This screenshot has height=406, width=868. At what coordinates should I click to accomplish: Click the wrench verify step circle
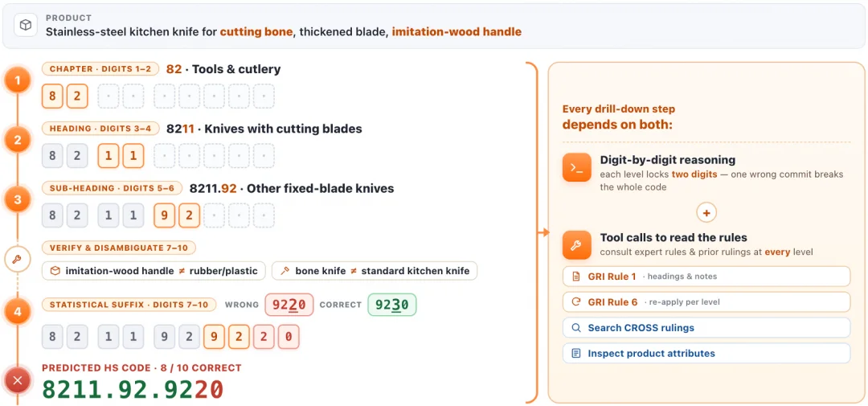coord(17,260)
